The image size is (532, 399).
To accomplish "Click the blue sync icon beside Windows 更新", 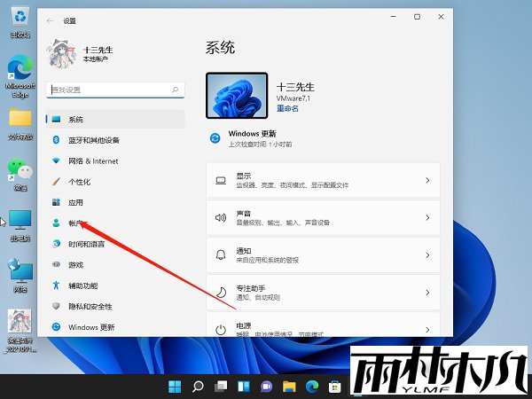I will coord(215,138).
